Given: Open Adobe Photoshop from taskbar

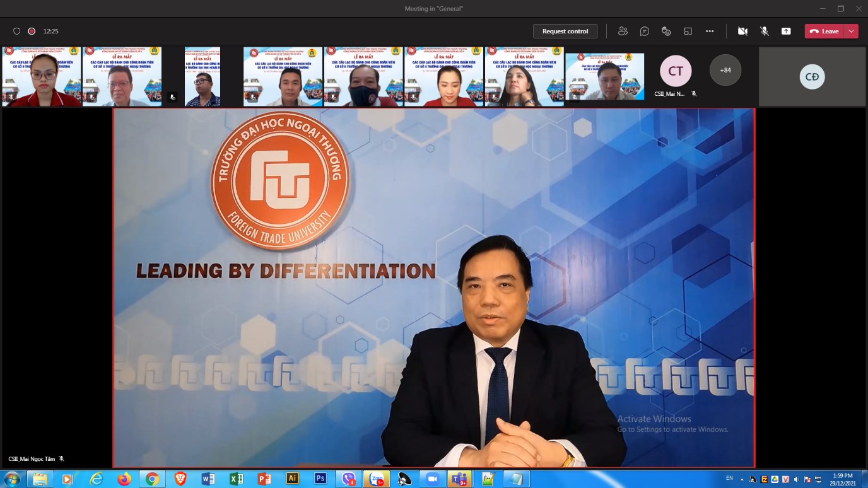Looking at the screenshot, I should (x=320, y=479).
